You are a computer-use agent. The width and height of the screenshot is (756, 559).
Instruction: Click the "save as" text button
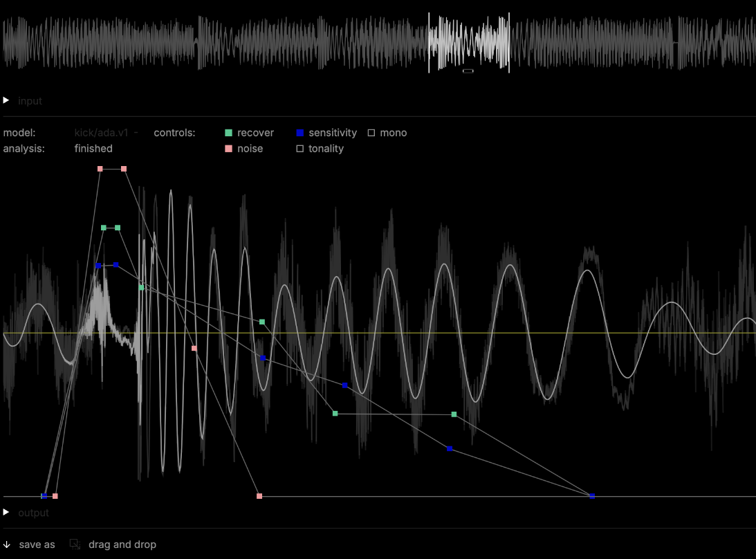[x=37, y=544]
